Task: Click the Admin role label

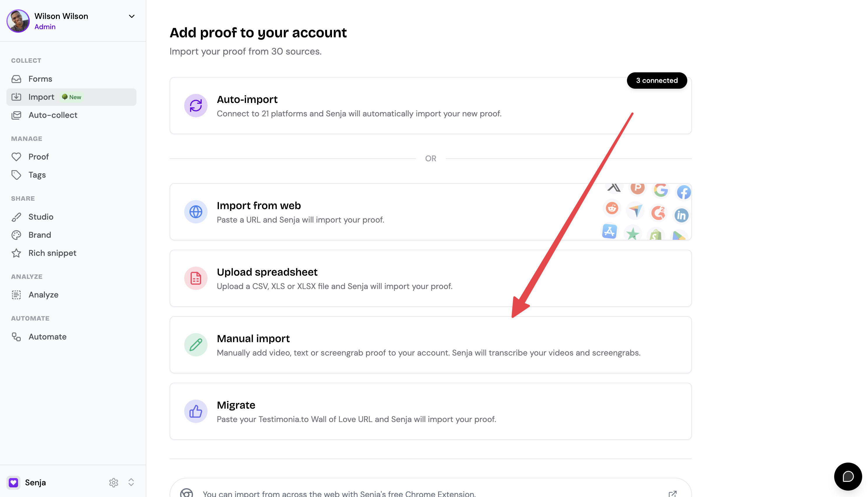Action: [x=45, y=27]
